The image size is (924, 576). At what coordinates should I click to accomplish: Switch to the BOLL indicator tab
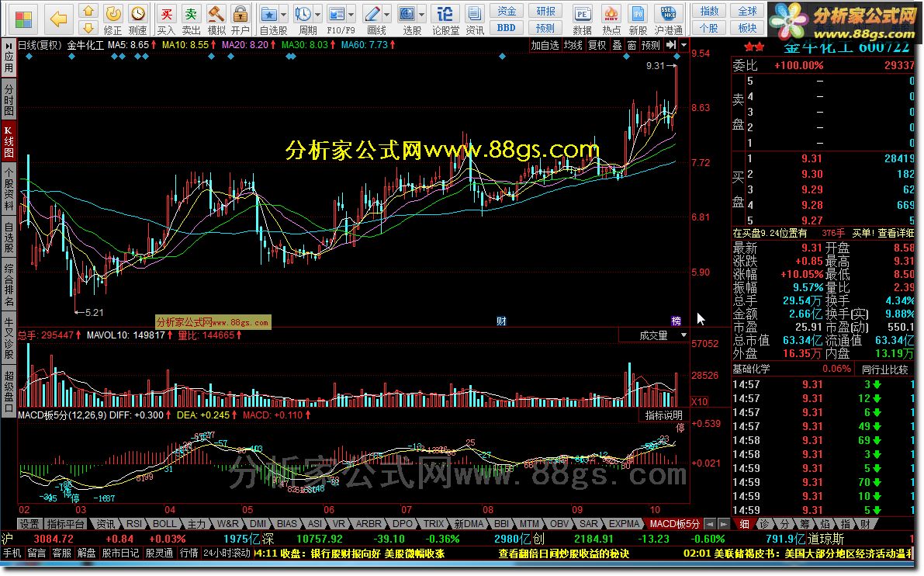pos(164,523)
